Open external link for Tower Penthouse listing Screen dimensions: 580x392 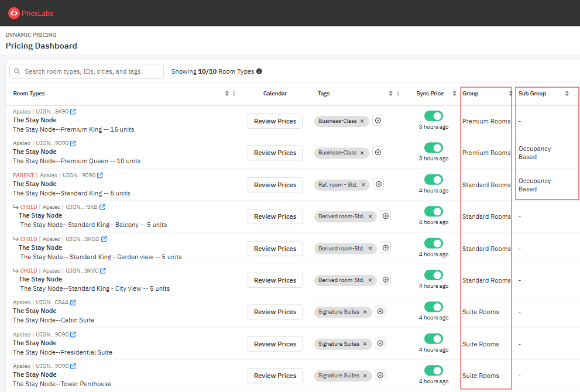[73, 366]
